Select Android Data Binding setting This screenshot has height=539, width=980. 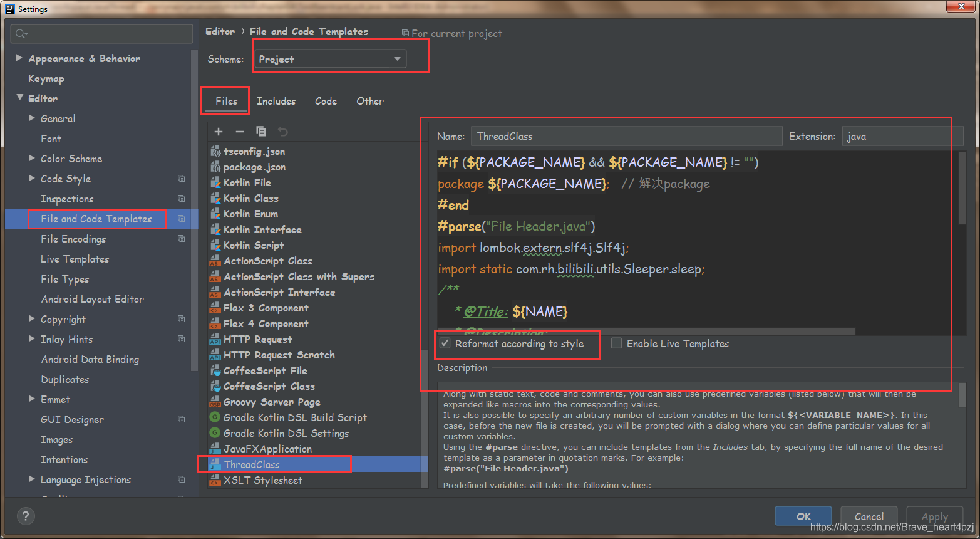pos(90,360)
